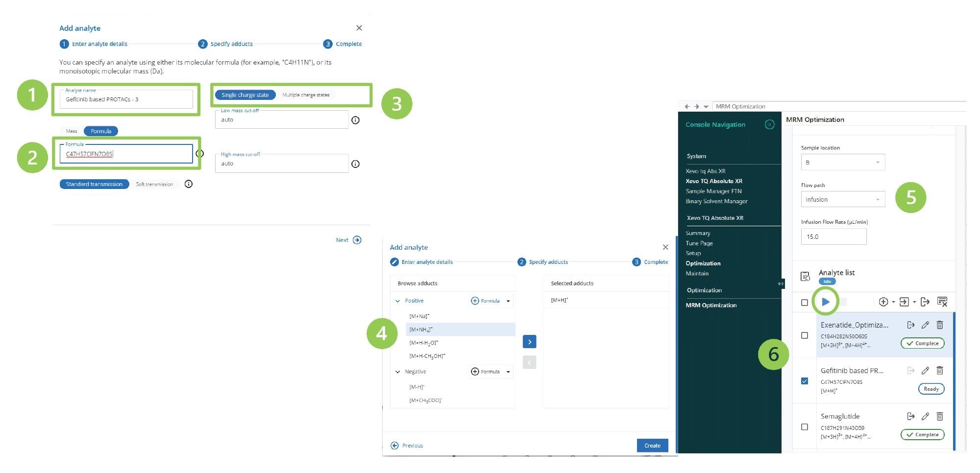Switch to the Mass tab

click(72, 131)
